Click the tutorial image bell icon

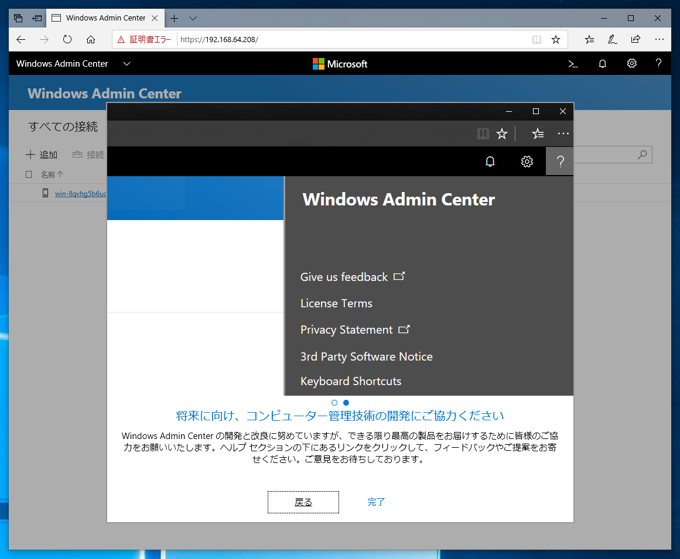(490, 162)
